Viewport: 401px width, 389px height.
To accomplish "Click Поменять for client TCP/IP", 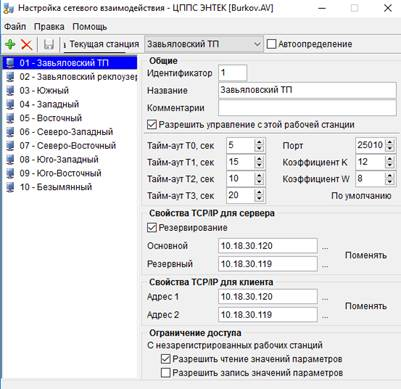I will [x=366, y=306].
